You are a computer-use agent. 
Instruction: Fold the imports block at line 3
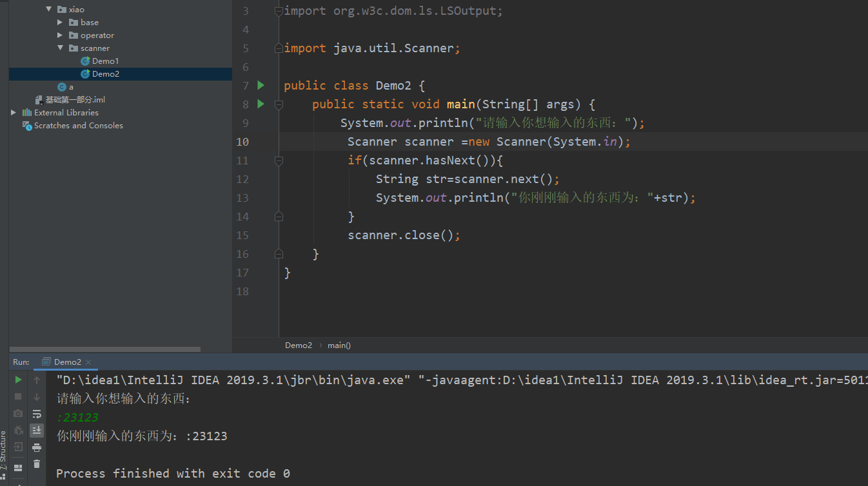(x=279, y=11)
